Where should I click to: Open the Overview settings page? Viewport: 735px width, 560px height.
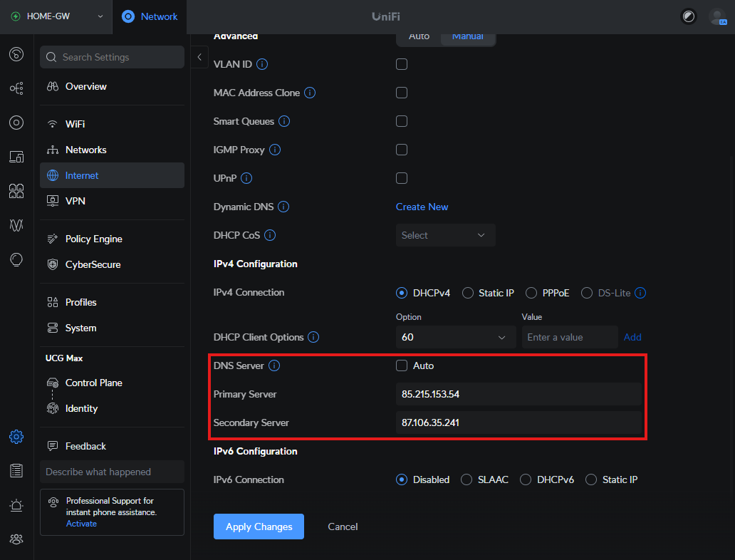tap(112, 86)
